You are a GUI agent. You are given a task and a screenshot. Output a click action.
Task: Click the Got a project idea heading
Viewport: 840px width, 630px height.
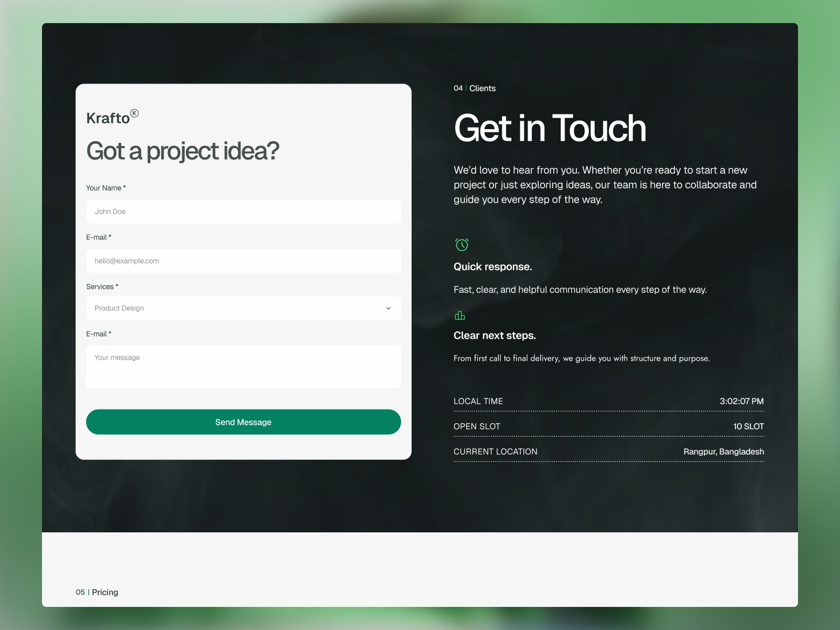point(183,150)
